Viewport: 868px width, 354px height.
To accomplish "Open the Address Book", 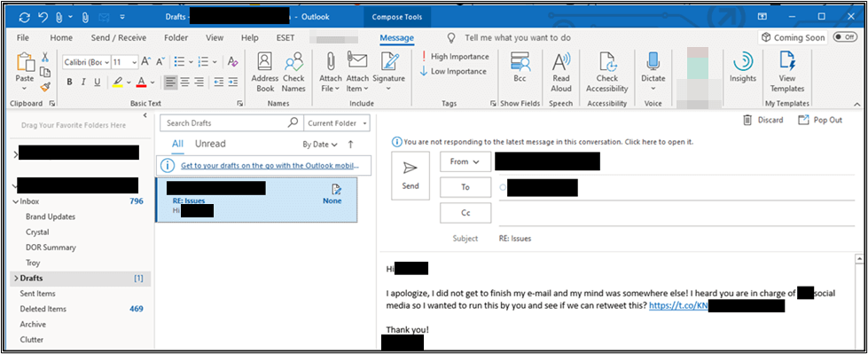I will click(264, 72).
